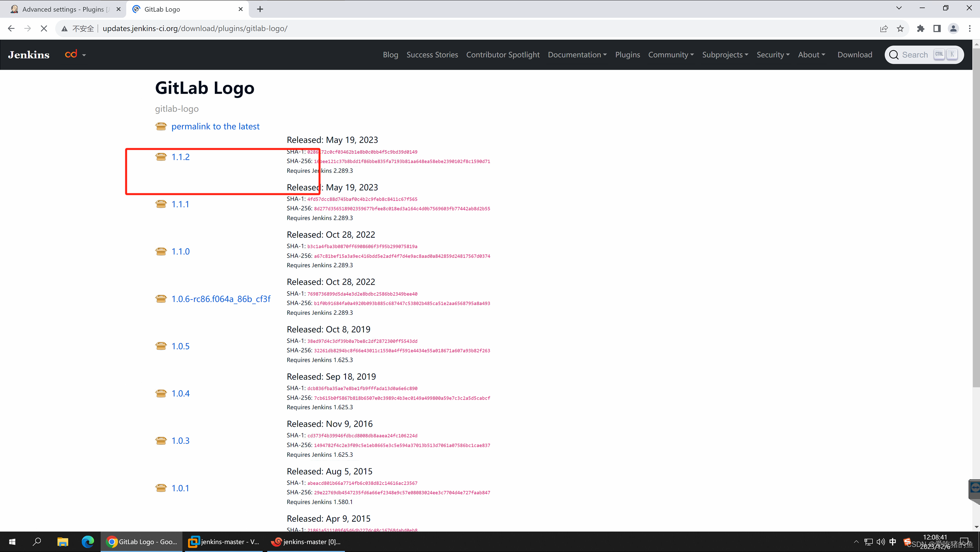Download version 1.1.0 link
The image size is (980, 552).
coord(181,251)
